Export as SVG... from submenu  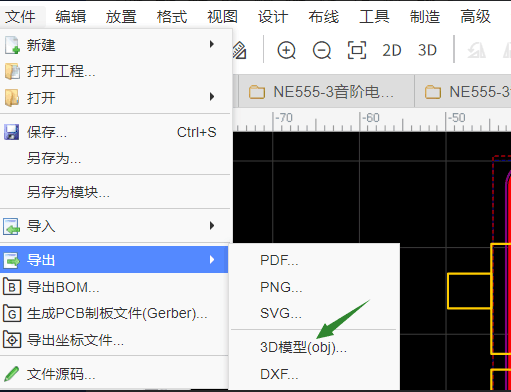tap(314, 313)
